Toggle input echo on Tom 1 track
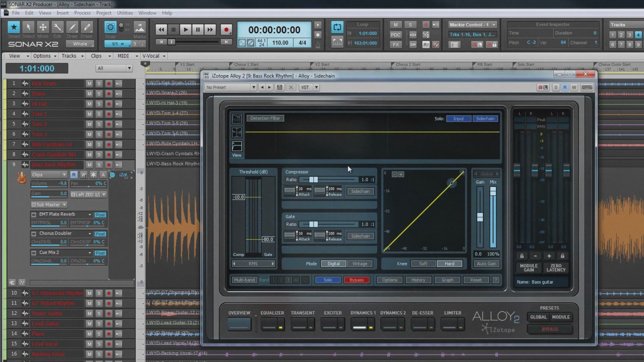This screenshot has height=362, width=644. click(x=119, y=114)
